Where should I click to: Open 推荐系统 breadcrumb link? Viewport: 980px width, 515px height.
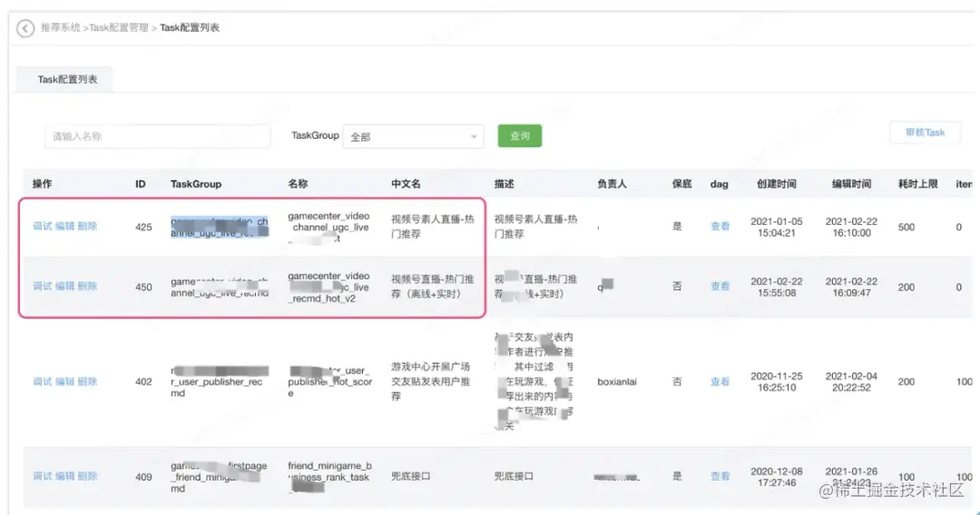[x=61, y=27]
